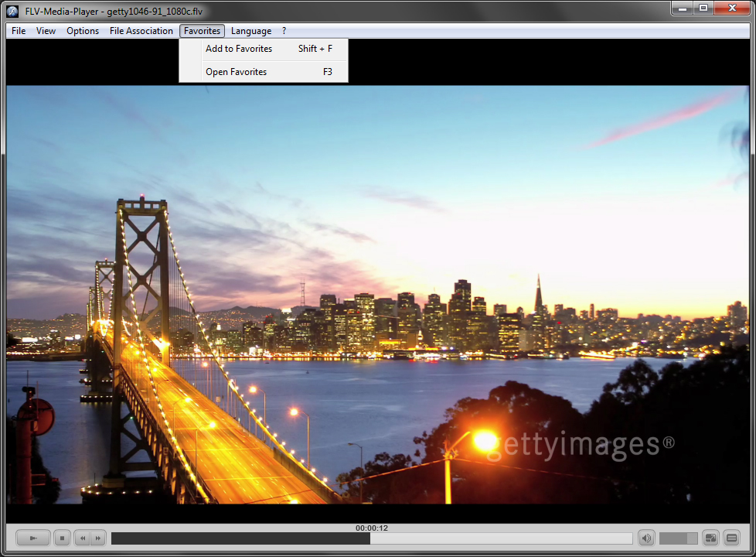This screenshot has width=756, height=557.
Task: Minimize the player window
Action: [x=683, y=9]
